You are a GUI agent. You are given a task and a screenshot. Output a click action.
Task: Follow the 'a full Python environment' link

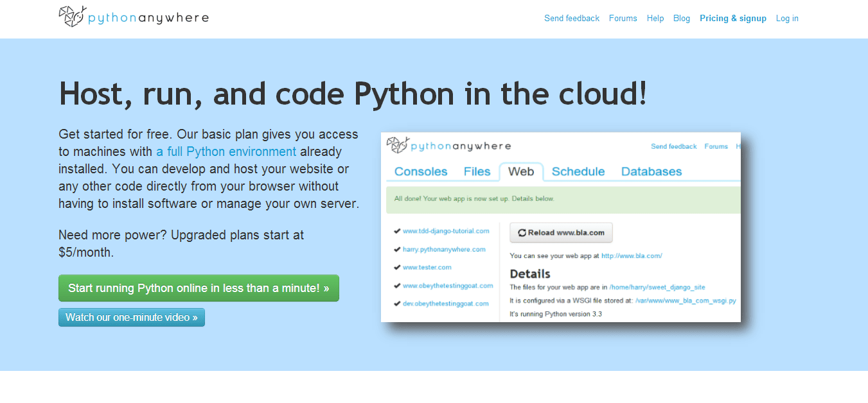[x=226, y=152]
